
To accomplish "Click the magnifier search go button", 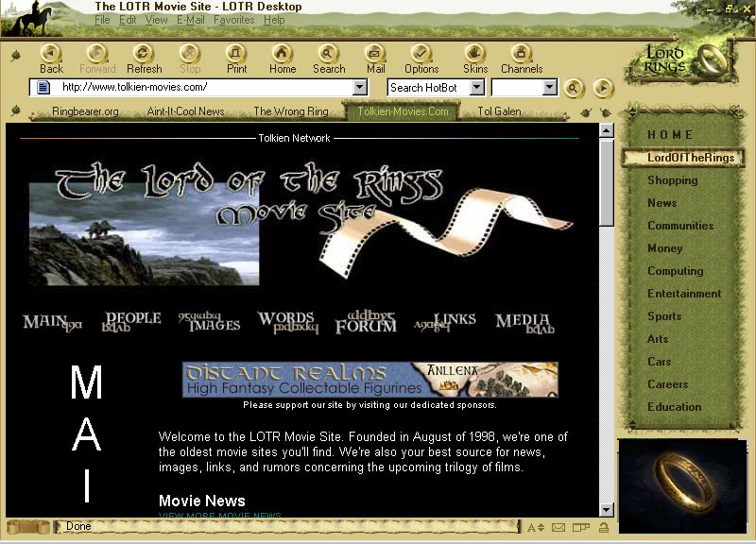I will tap(574, 88).
